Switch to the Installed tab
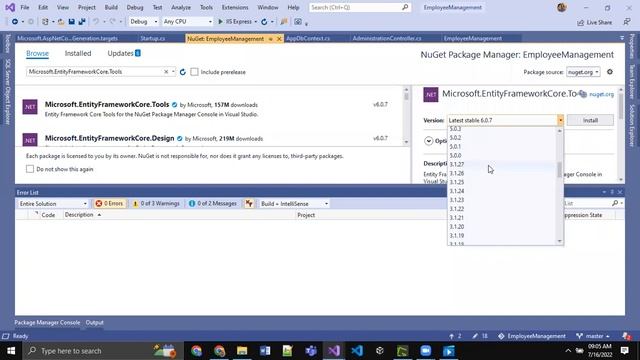 pyautogui.click(x=78, y=53)
